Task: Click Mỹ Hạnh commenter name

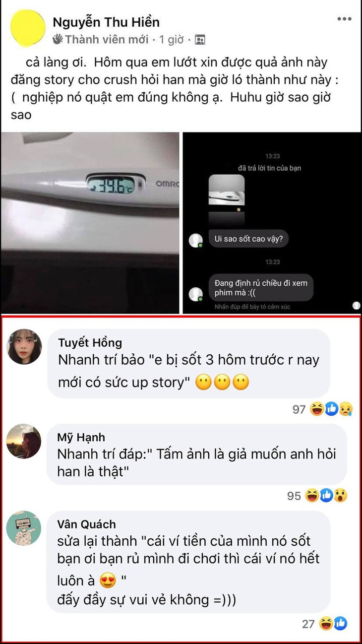Action: 81,438
